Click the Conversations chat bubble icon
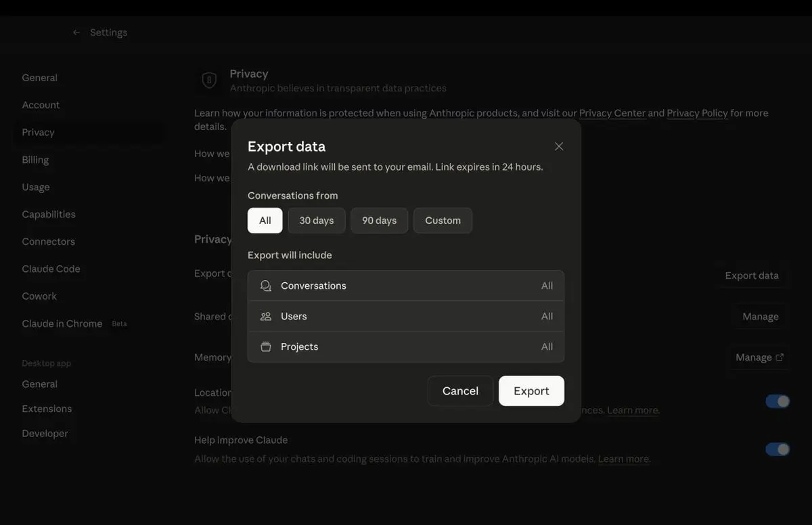The image size is (812, 525). tap(266, 286)
